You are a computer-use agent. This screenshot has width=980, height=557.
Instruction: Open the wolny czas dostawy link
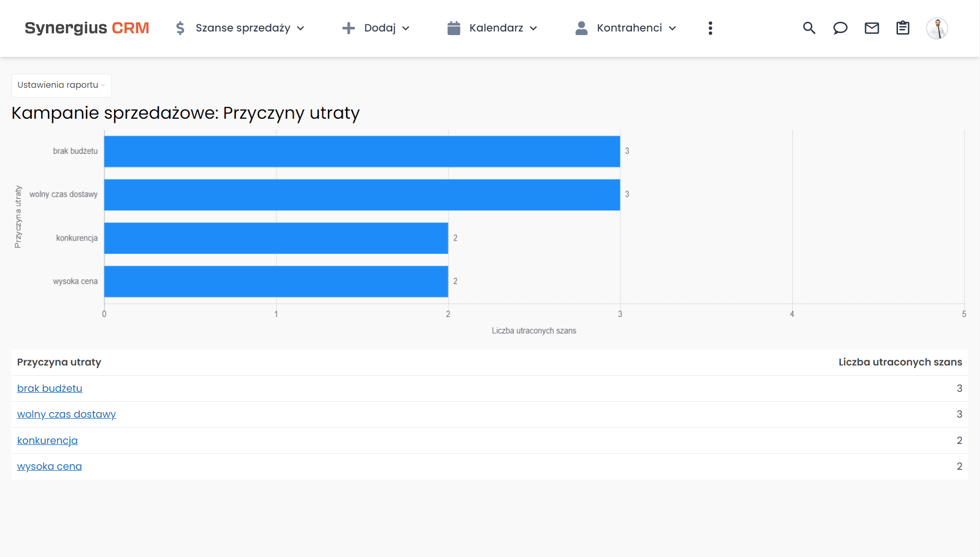pos(66,414)
